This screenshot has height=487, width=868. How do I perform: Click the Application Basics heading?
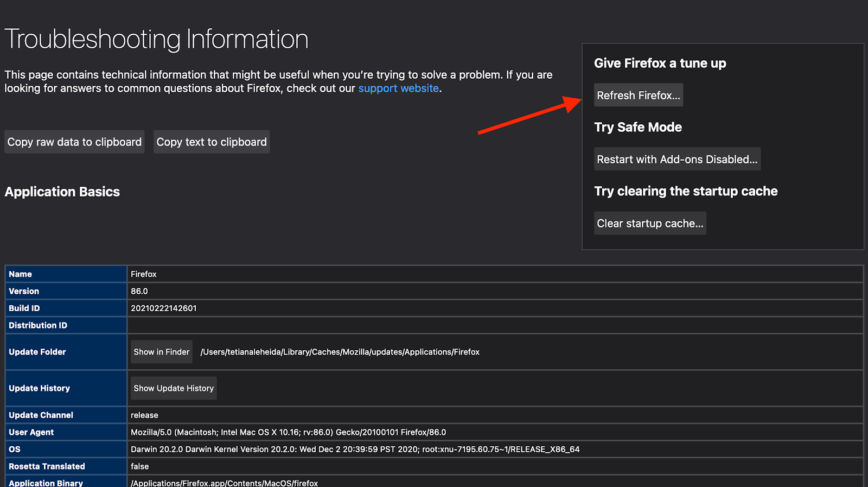point(62,192)
